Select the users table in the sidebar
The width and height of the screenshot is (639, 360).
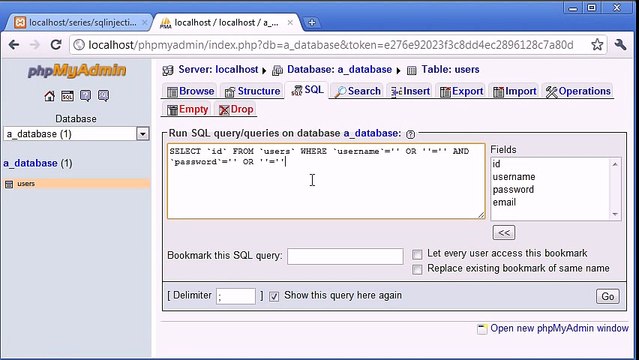coord(26,184)
